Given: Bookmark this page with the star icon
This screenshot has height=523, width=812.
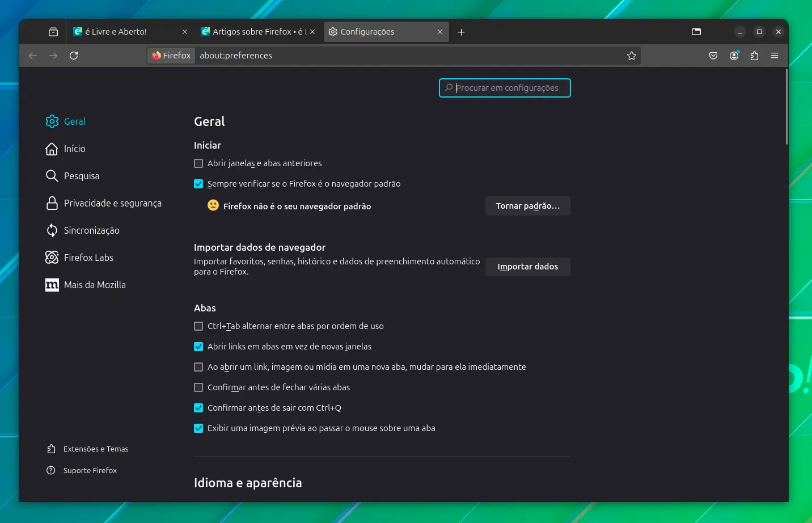Looking at the screenshot, I should coord(632,56).
